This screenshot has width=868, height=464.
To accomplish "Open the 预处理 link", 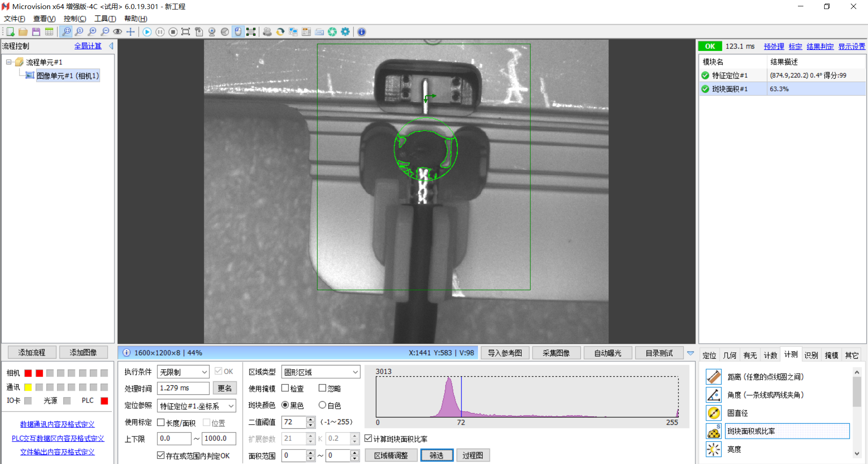I will 774,46.
